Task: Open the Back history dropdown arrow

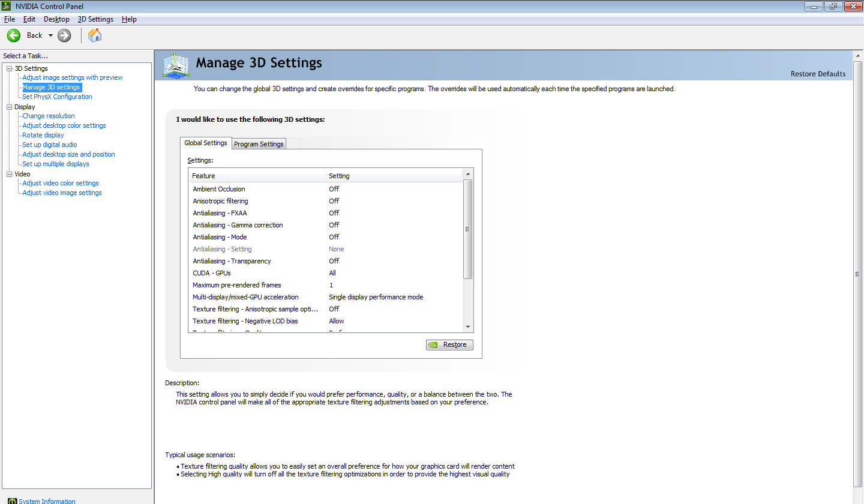Action: pos(50,35)
